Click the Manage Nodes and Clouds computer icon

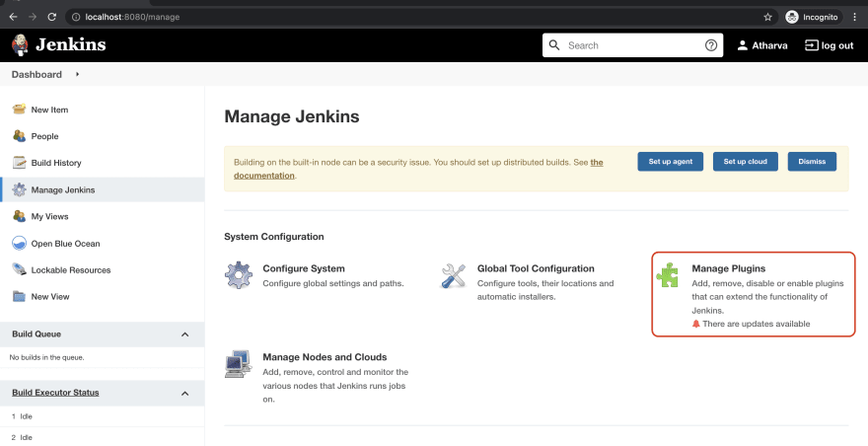[x=239, y=364]
